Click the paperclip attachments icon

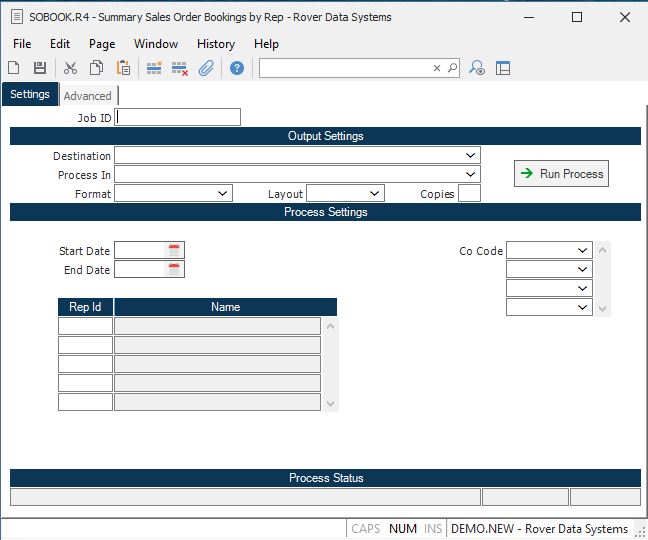tap(206, 68)
